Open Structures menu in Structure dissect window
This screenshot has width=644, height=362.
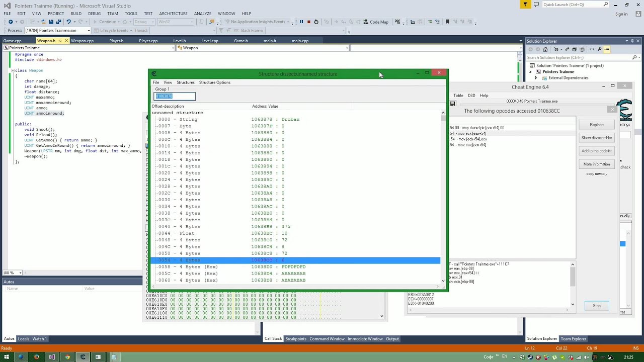pyautogui.click(x=185, y=82)
